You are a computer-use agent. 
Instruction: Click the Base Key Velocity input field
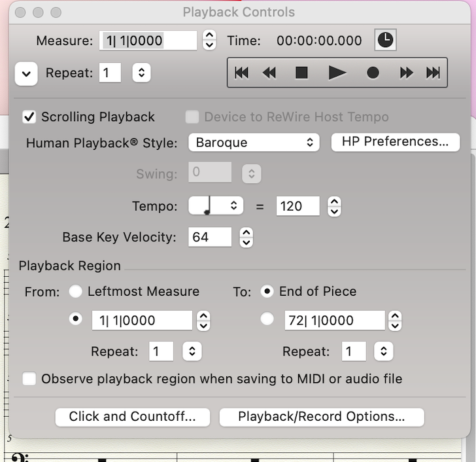210,237
